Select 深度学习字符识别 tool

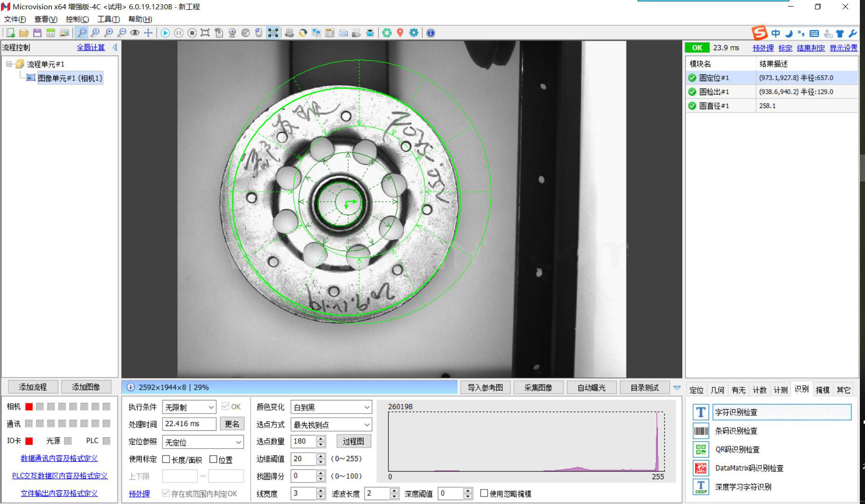coord(743,487)
